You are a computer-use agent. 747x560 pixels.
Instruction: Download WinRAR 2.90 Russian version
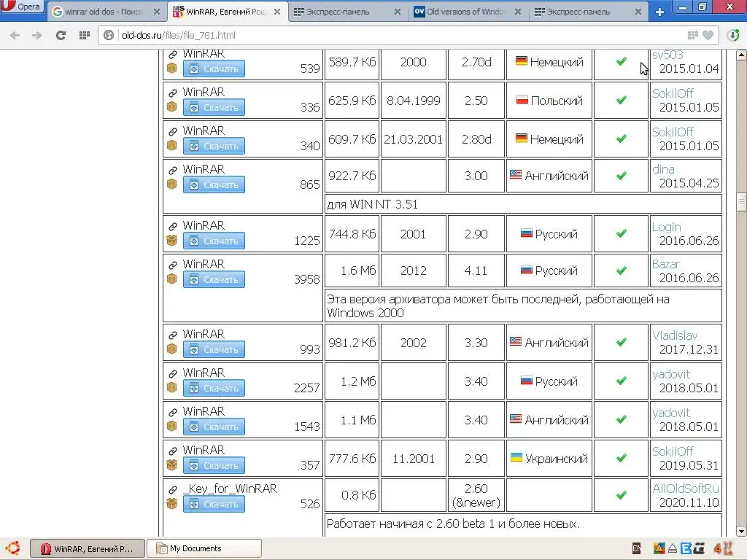click(214, 241)
